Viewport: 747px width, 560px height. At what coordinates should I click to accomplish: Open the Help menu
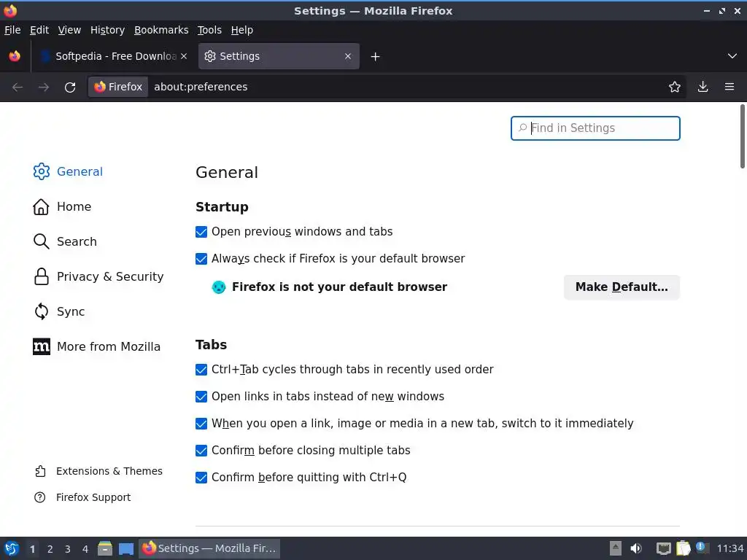[242, 30]
